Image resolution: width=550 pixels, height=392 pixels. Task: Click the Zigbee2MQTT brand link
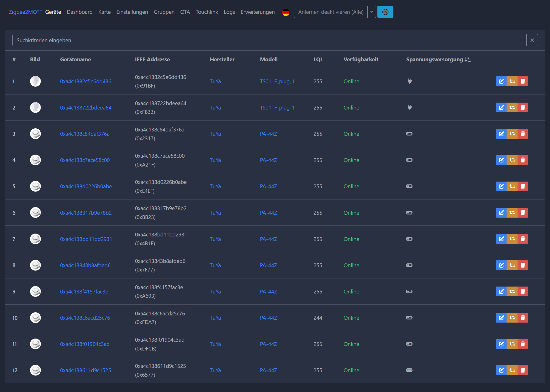point(26,12)
